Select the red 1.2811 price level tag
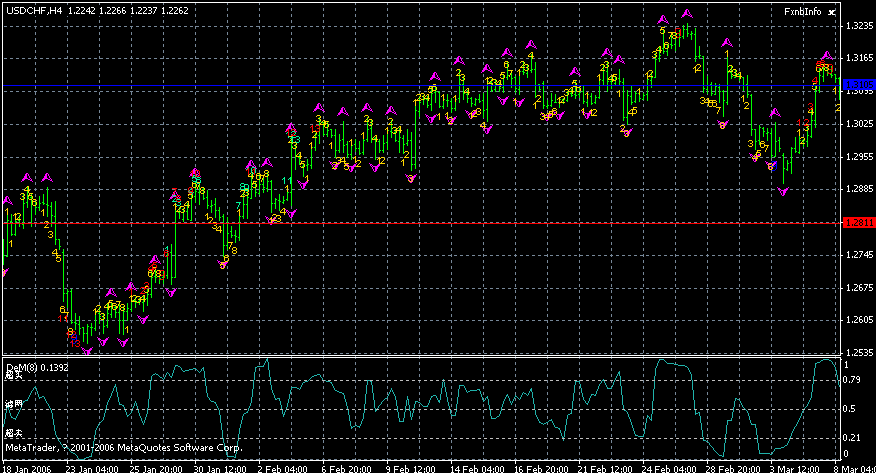The width and height of the screenshot is (876, 473). pos(859,222)
